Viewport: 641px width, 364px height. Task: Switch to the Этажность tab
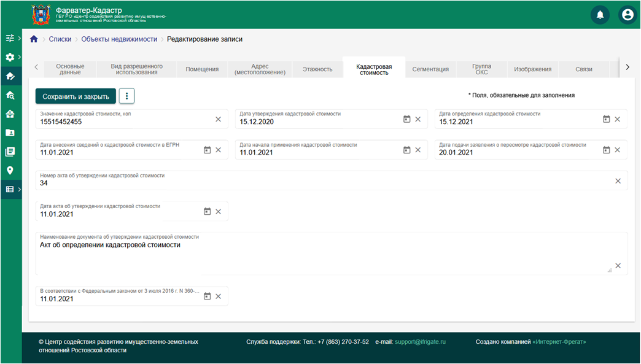coord(317,69)
